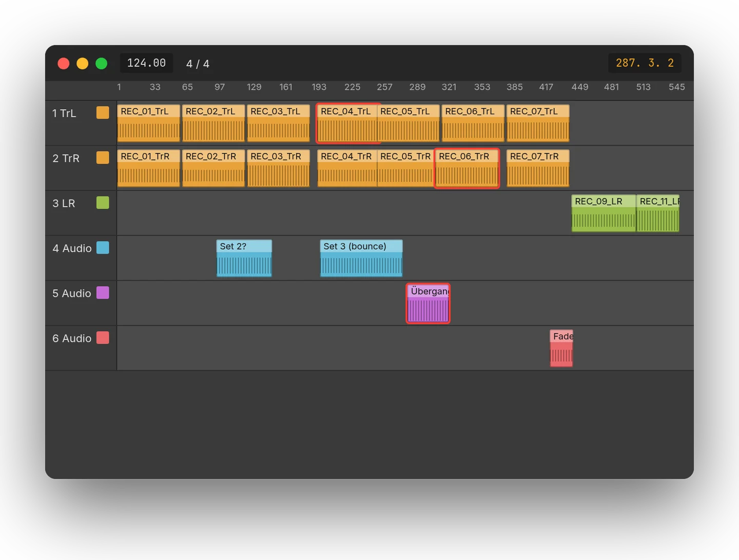Click the 2 TrR track name
739x560 pixels.
[x=66, y=158]
